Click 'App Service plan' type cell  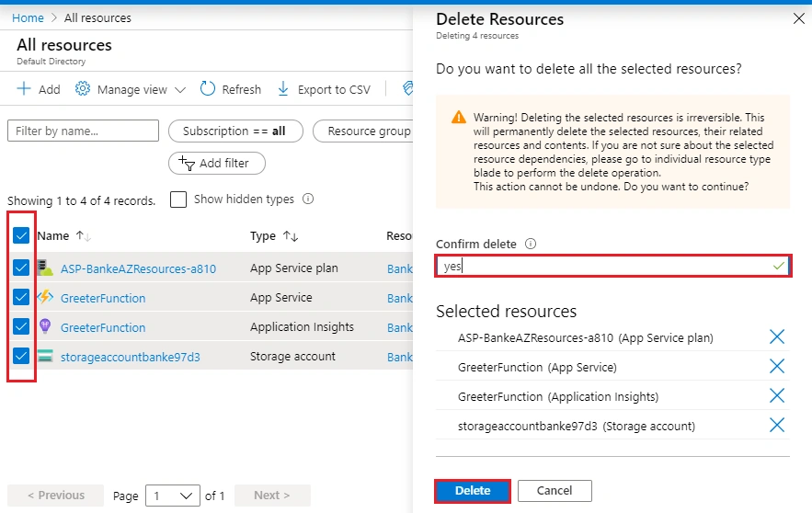pos(294,268)
